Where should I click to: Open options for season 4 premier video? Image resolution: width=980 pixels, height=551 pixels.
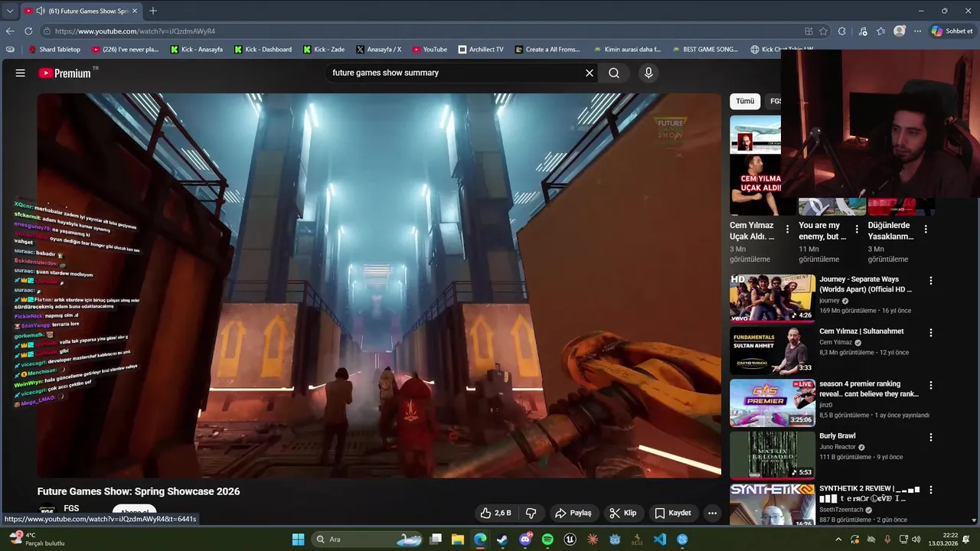coord(931,385)
